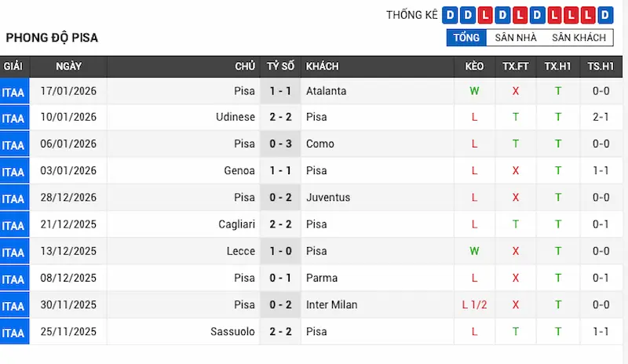
Task: Select the SÂN NHÀ tab
Action: pos(515,38)
